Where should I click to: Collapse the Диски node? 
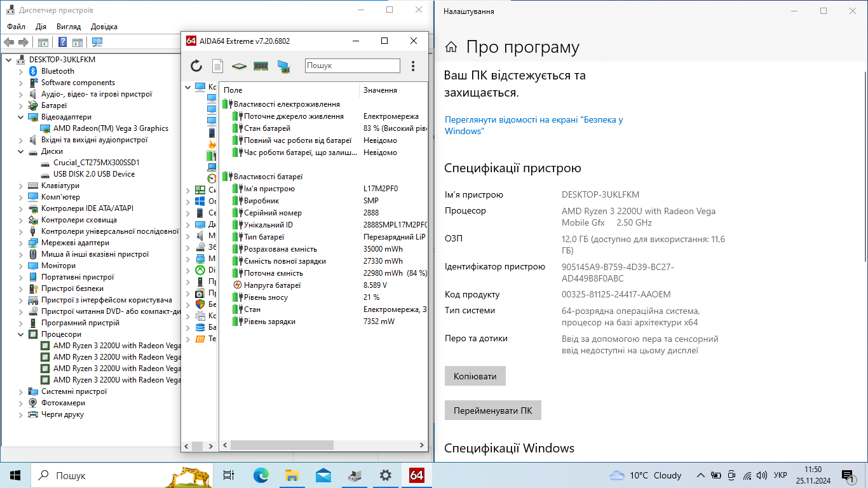click(x=21, y=151)
